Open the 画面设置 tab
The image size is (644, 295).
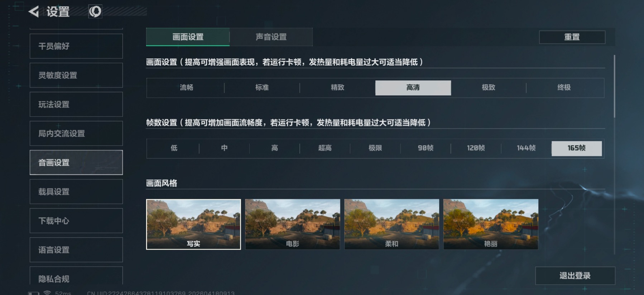(188, 37)
